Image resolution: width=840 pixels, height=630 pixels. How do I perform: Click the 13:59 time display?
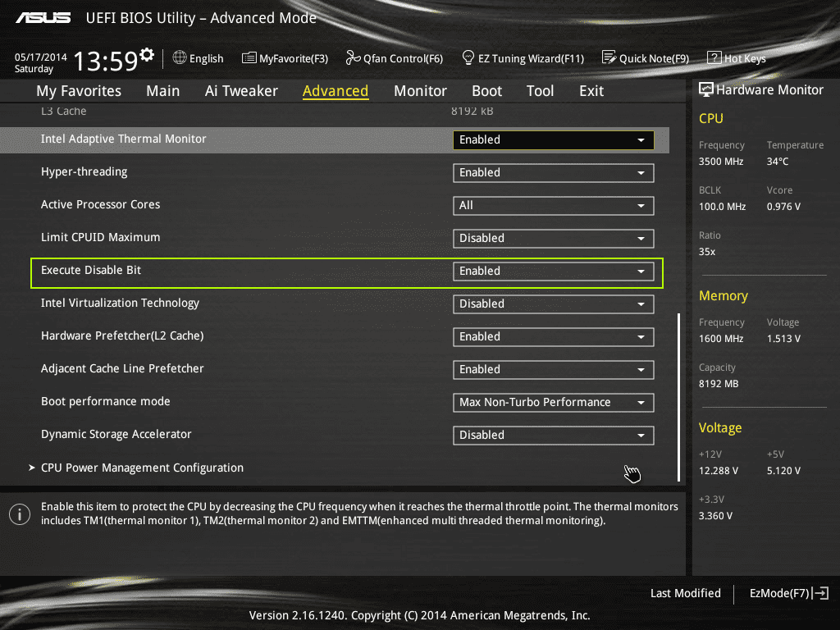106,61
